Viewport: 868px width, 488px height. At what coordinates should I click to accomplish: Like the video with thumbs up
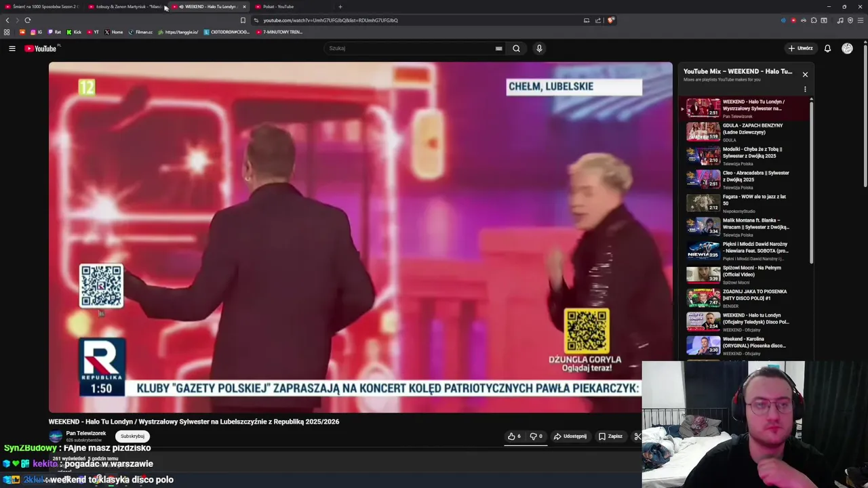[x=515, y=436]
